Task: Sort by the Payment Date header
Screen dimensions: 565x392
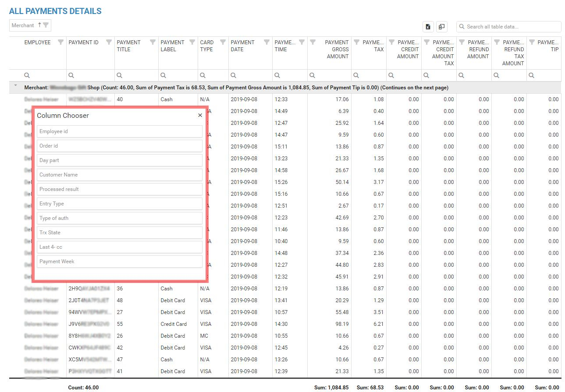Action: [242, 46]
